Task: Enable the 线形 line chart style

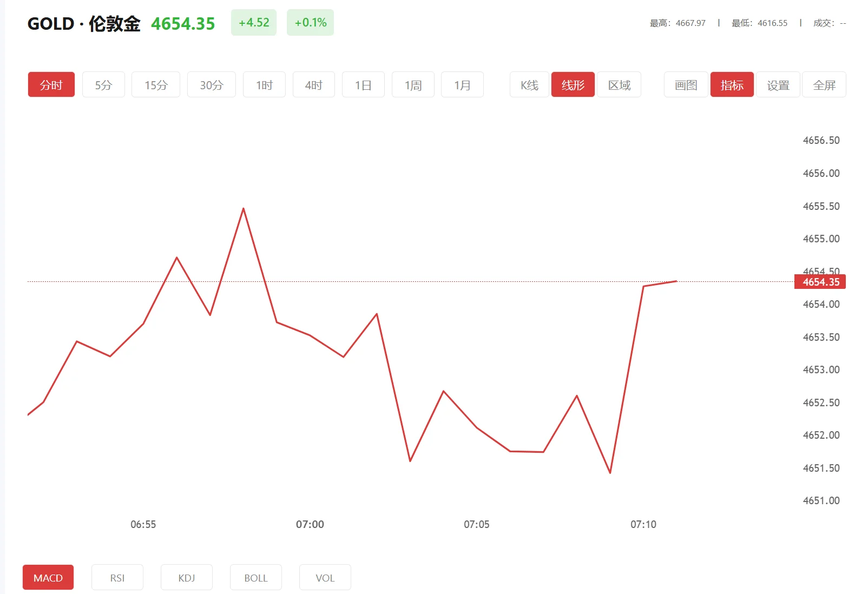Action: pyautogui.click(x=573, y=84)
